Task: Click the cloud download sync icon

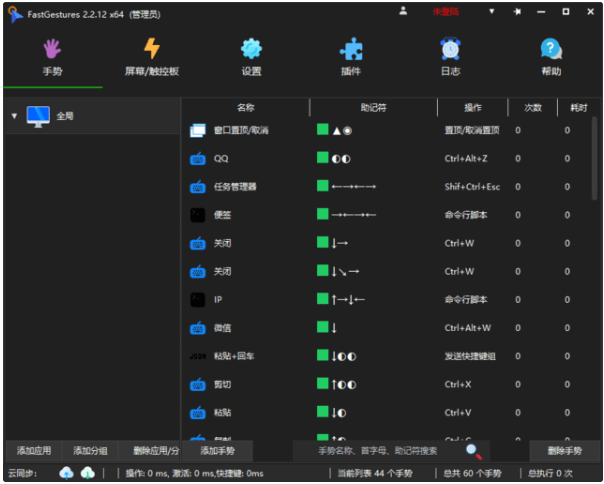Action: [x=87, y=473]
